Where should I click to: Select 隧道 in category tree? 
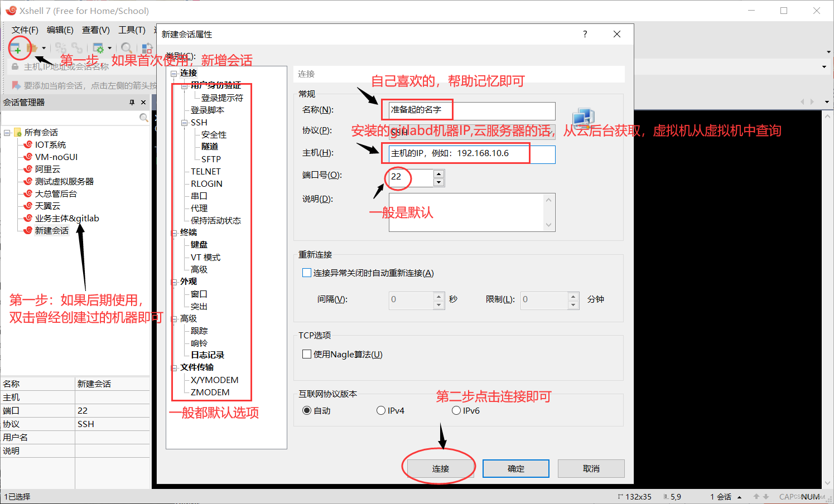click(210, 147)
